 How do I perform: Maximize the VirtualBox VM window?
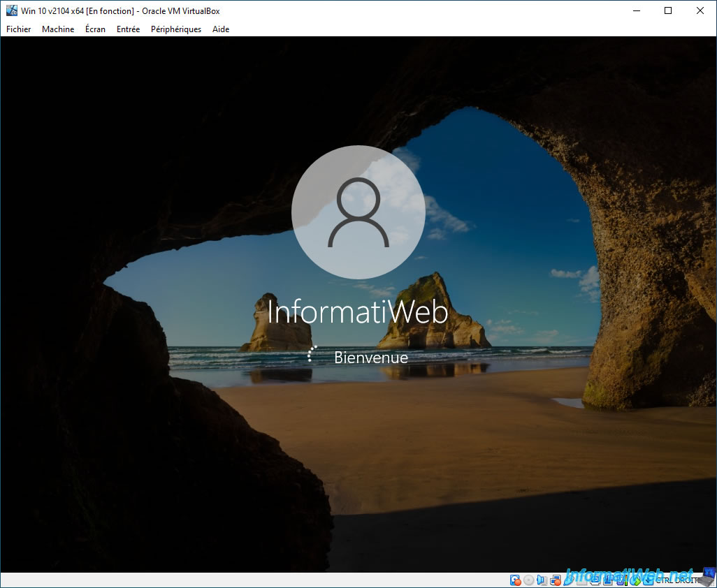click(x=667, y=10)
